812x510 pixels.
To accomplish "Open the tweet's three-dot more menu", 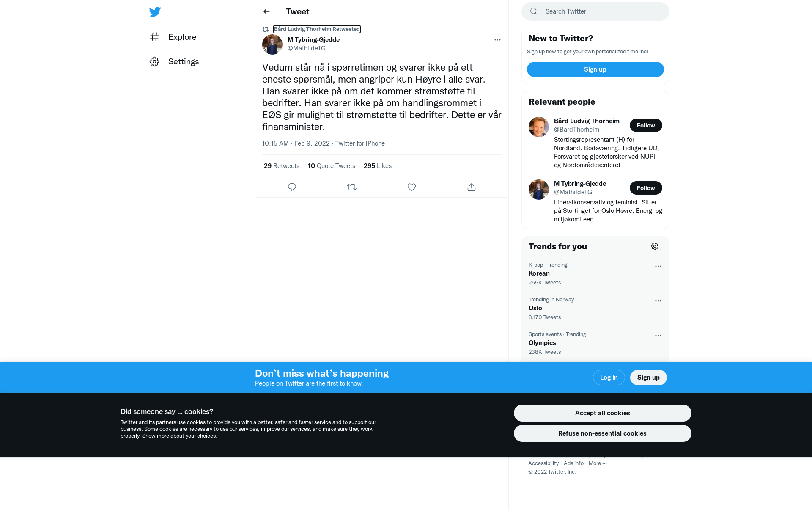I will tap(497, 40).
